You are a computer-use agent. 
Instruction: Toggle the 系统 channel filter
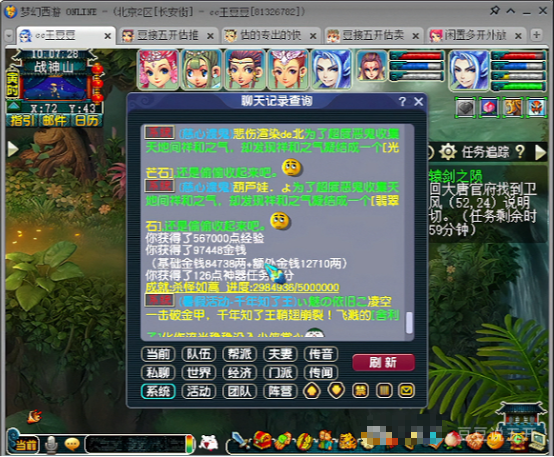(158, 391)
